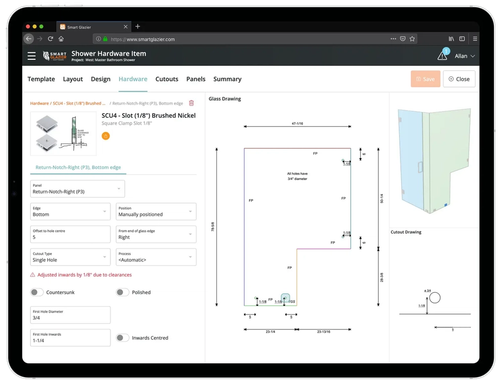
Task: Go back with browser back arrow
Action: point(29,39)
